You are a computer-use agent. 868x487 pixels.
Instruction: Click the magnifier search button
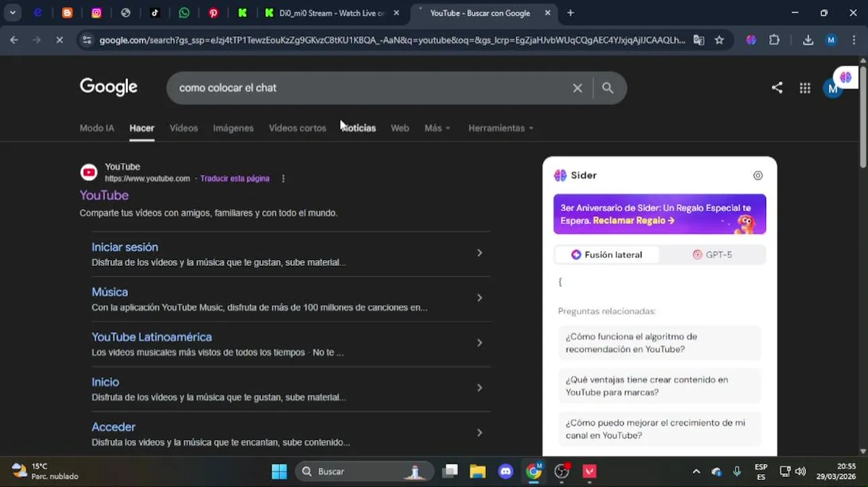608,88
